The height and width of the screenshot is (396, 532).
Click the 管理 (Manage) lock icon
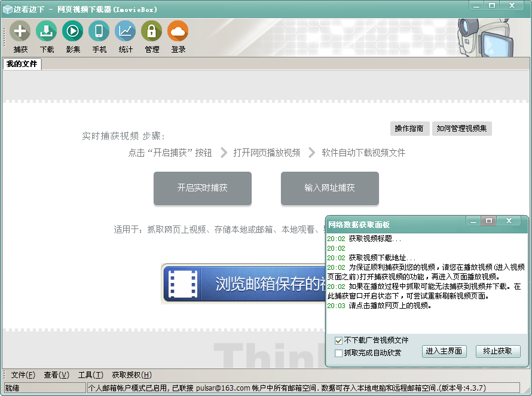point(152,31)
